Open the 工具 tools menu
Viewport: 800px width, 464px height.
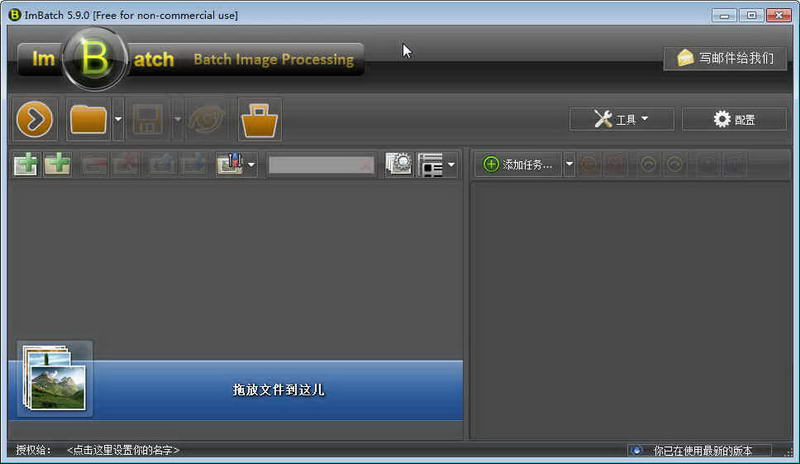pyautogui.click(x=621, y=119)
